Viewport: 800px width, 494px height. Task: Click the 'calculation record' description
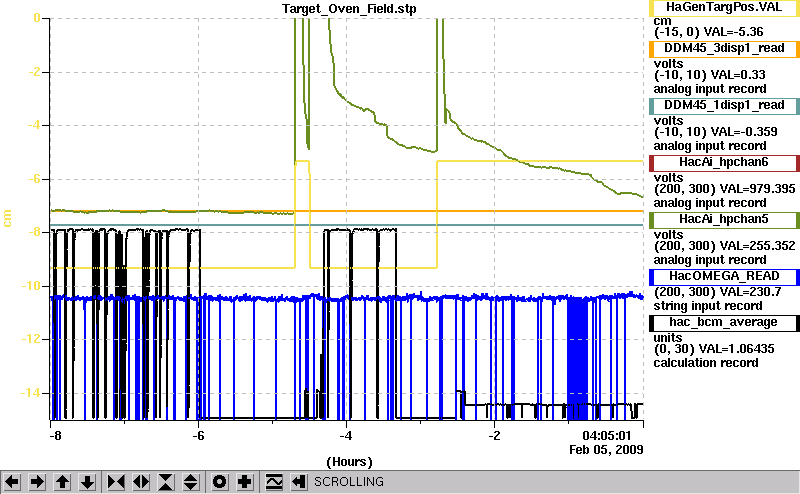click(x=706, y=363)
